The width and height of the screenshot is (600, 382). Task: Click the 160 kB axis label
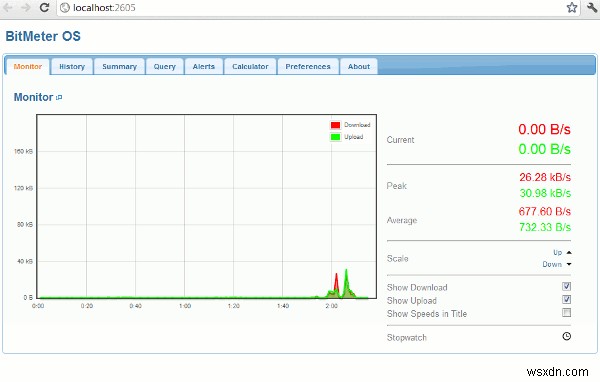pyautogui.click(x=23, y=151)
